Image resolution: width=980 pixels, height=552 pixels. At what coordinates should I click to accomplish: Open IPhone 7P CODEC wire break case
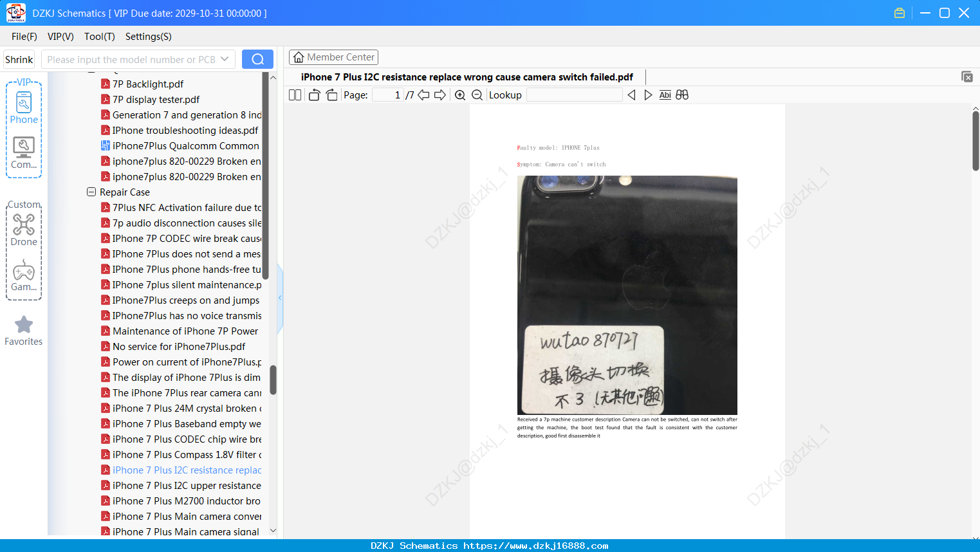pos(187,238)
